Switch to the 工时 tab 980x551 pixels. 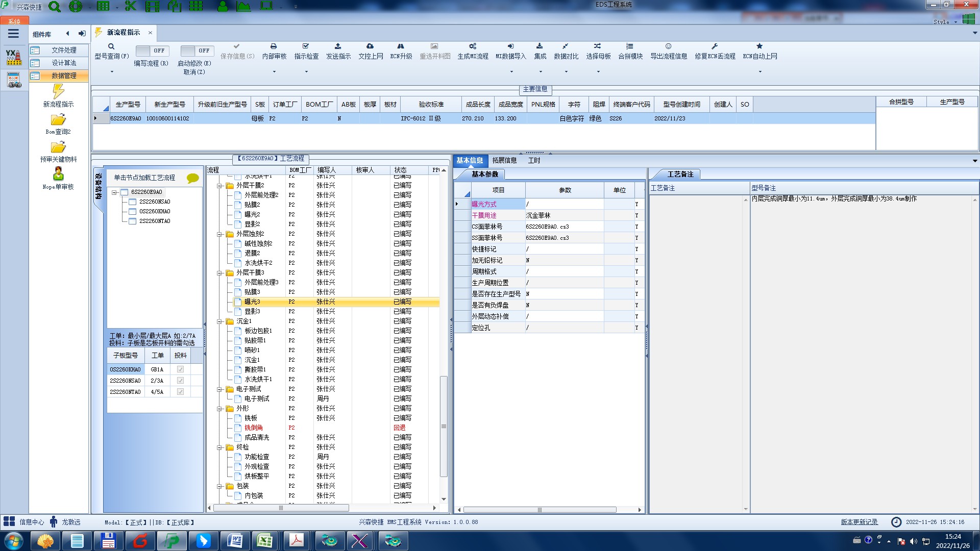(x=534, y=160)
